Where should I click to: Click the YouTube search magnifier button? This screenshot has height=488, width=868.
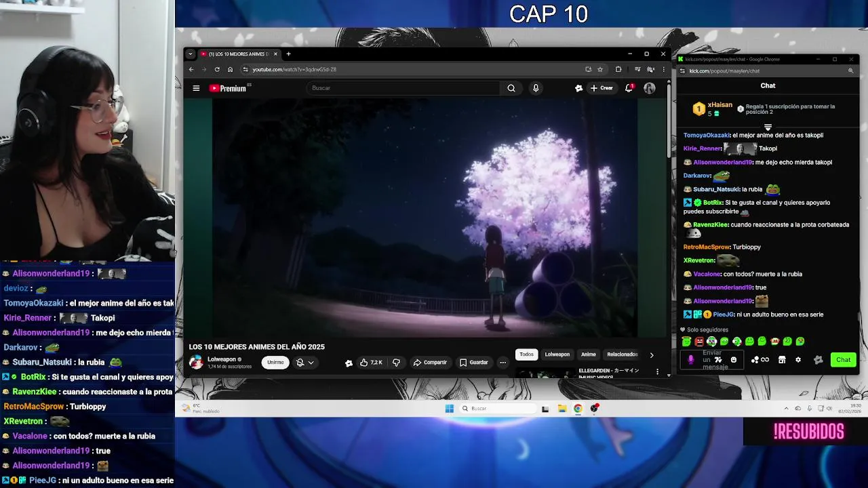point(511,88)
